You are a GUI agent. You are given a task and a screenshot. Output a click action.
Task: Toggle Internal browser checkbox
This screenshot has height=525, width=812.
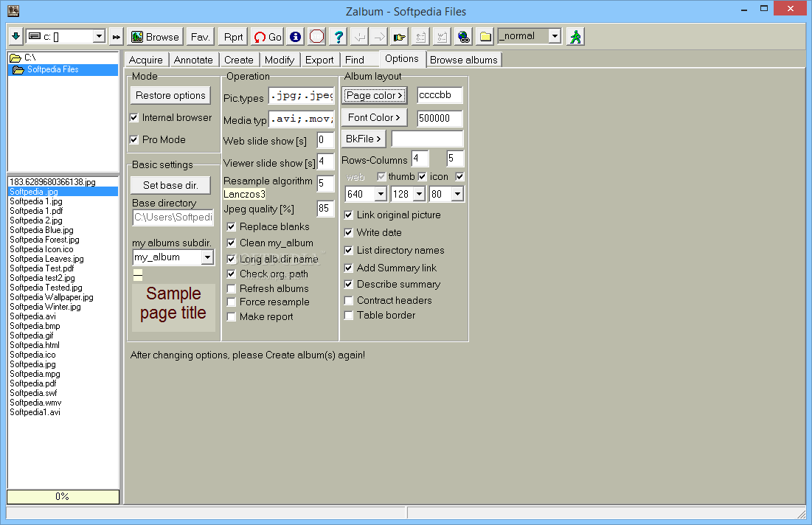(x=134, y=117)
